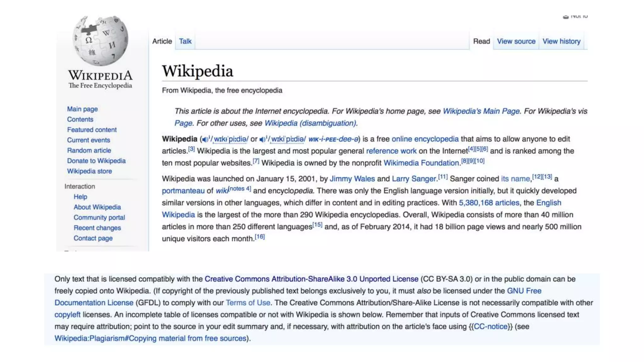Open Donate to Wikipedia link
Viewport: 644px width, 362px height.
pyautogui.click(x=96, y=161)
